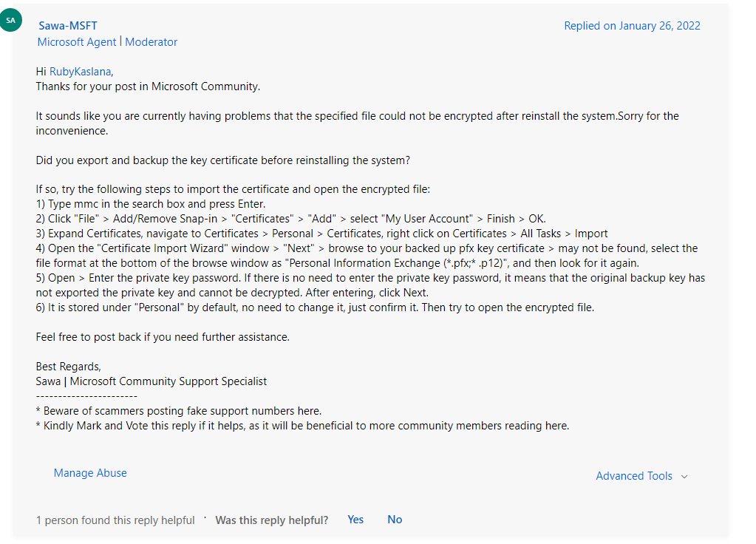Click the Microsoft Community Support Specialist signature
Screen dimensions: 756x544
click(x=168, y=381)
